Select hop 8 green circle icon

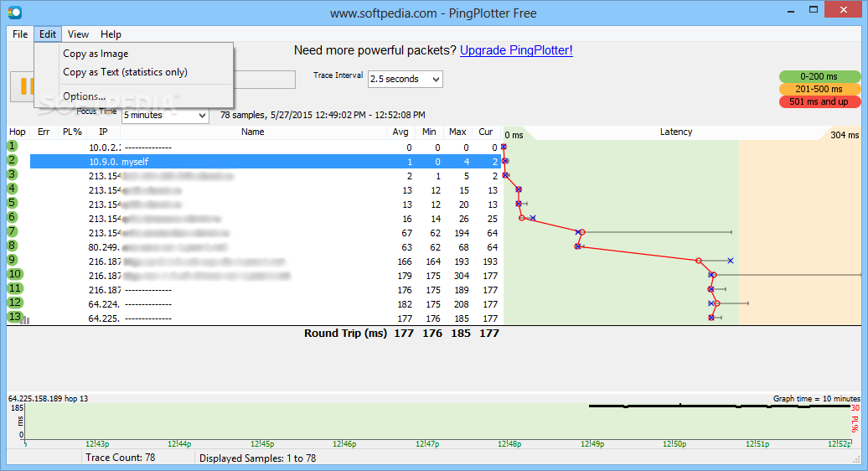pyautogui.click(x=13, y=246)
